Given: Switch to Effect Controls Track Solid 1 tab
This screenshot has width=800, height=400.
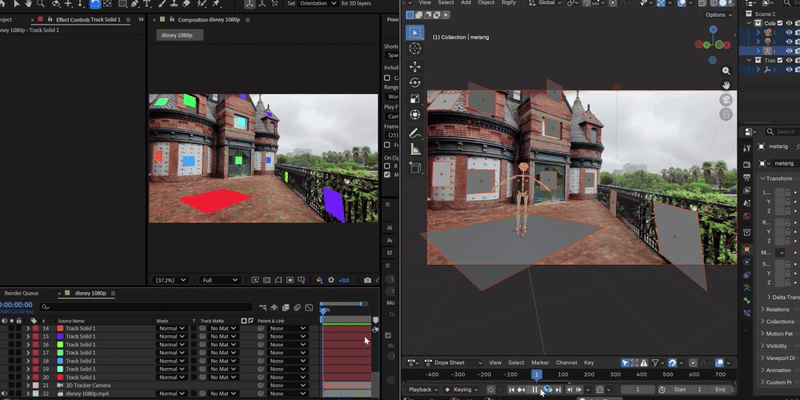Looking at the screenshot, I should click(x=88, y=20).
